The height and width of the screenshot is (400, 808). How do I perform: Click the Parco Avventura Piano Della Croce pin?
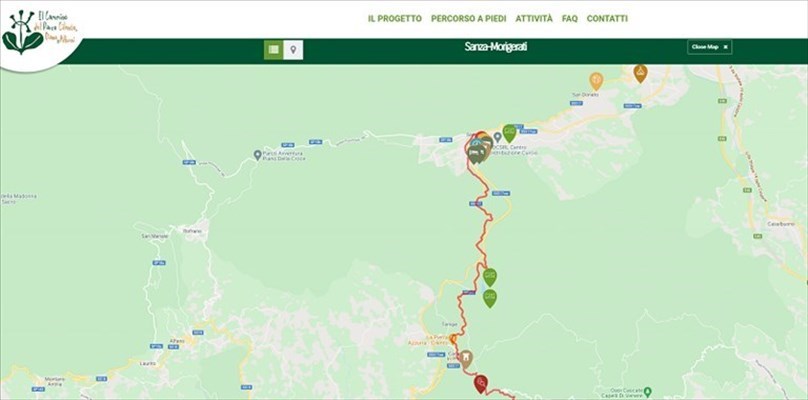point(258,155)
